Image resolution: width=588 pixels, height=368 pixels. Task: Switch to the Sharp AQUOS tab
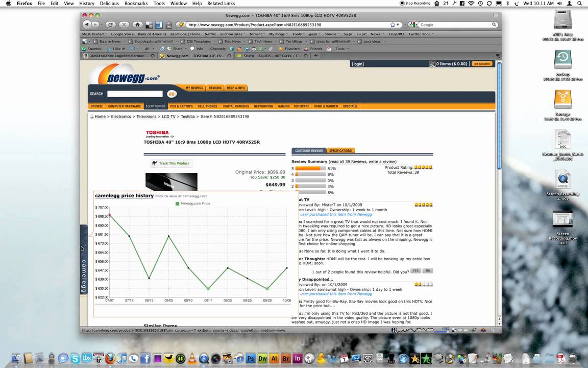coord(272,56)
